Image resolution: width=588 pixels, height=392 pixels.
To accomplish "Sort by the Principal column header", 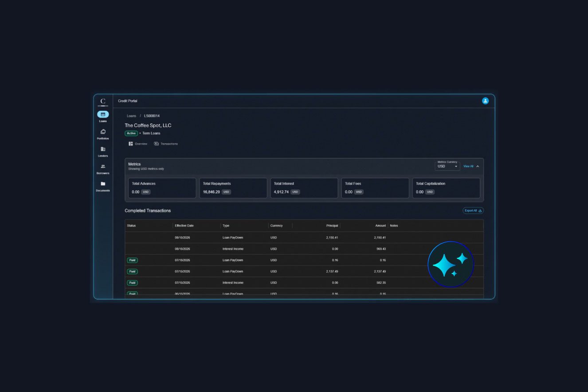I will tap(332, 226).
